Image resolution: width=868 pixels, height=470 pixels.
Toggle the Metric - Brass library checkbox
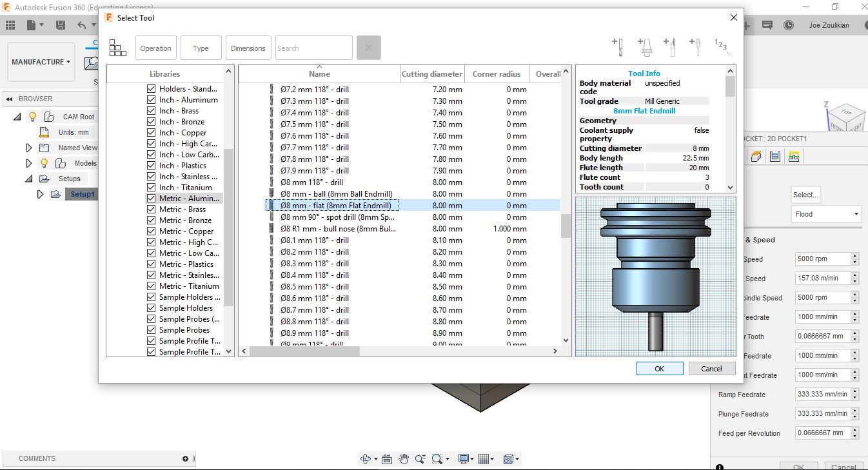click(152, 210)
